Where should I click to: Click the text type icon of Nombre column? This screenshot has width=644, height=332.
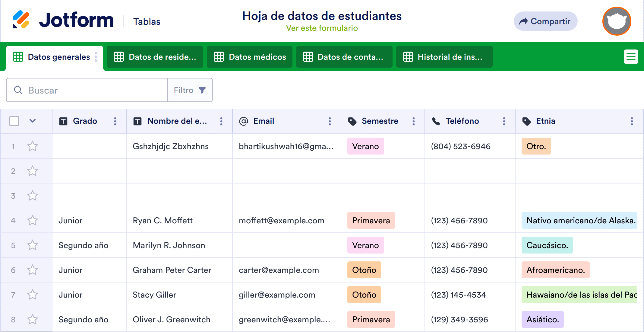point(137,121)
